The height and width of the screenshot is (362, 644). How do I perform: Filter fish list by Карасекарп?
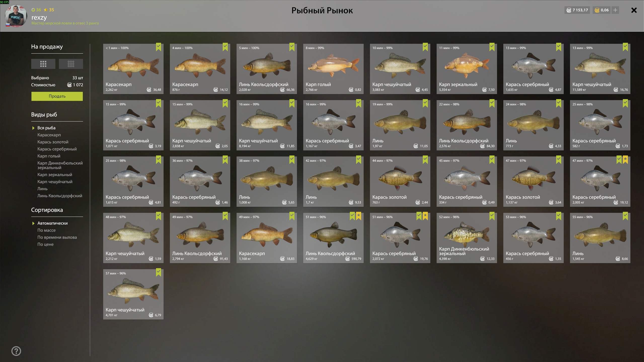coord(49,135)
